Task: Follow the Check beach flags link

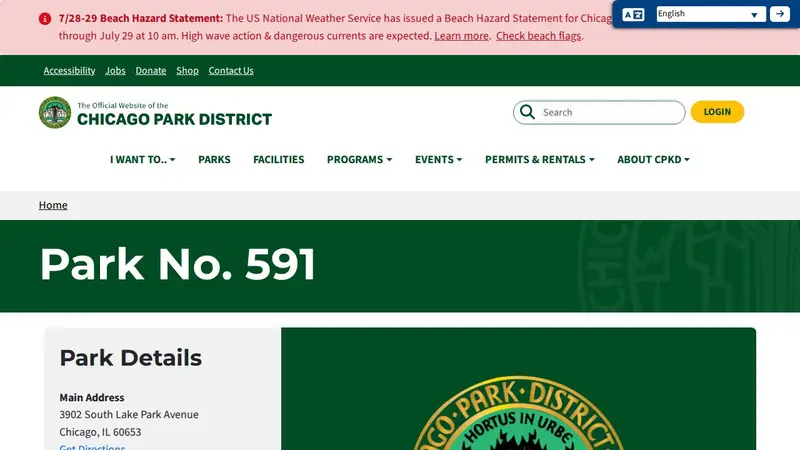Action: pos(538,36)
